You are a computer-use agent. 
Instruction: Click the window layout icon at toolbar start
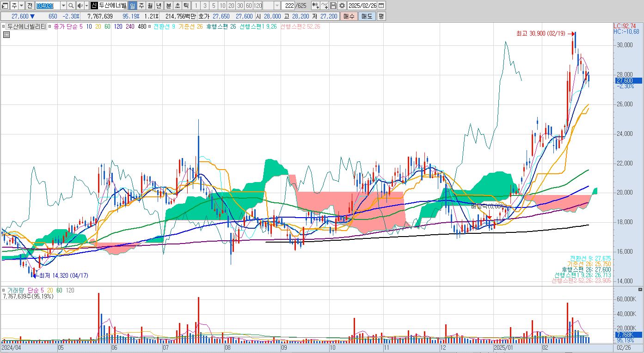6,6
